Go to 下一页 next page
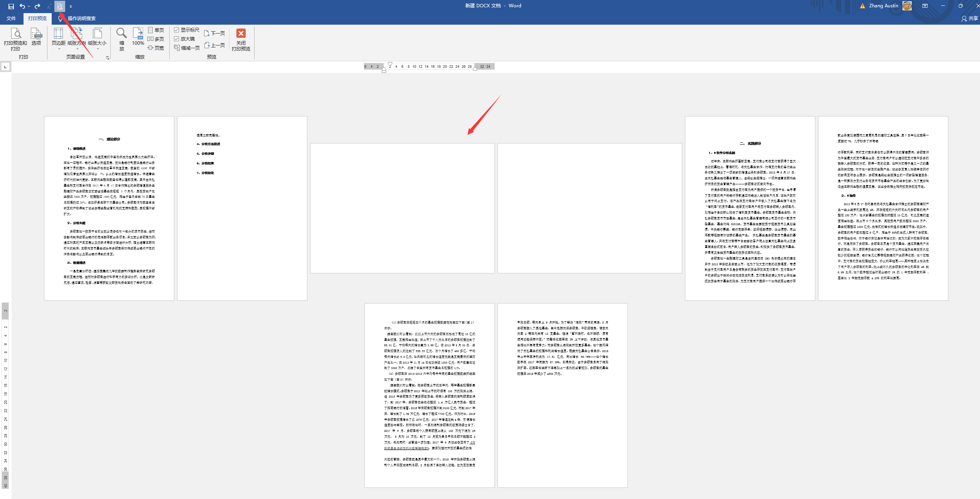The height and width of the screenshot is (499, 980). tap(214, 33)
